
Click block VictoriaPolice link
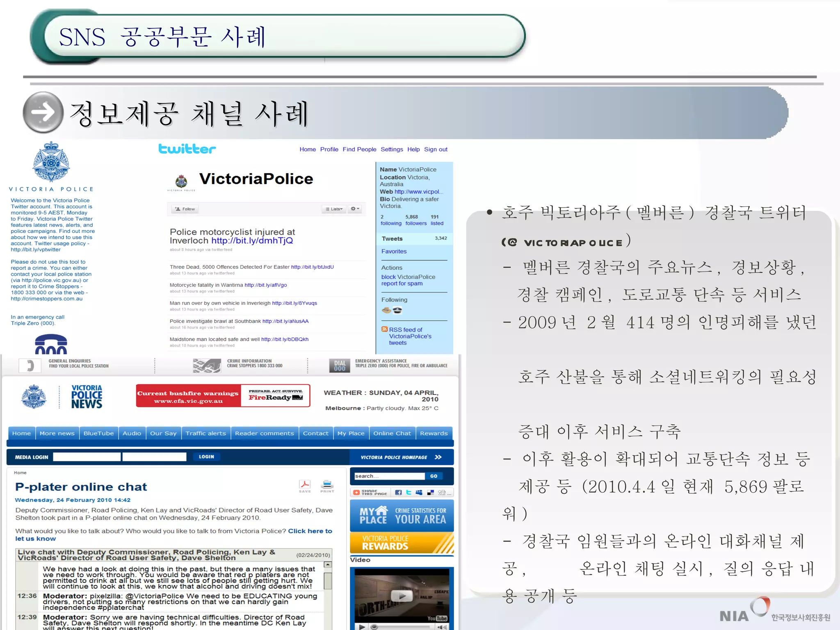(408, 277)
